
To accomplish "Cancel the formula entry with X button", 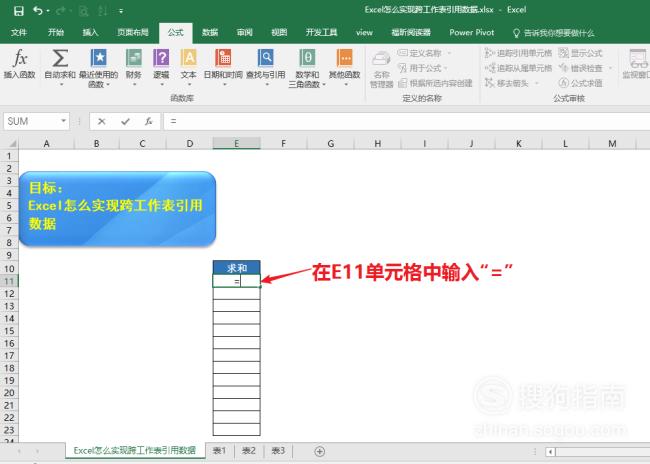I will [x=101, y=121].
